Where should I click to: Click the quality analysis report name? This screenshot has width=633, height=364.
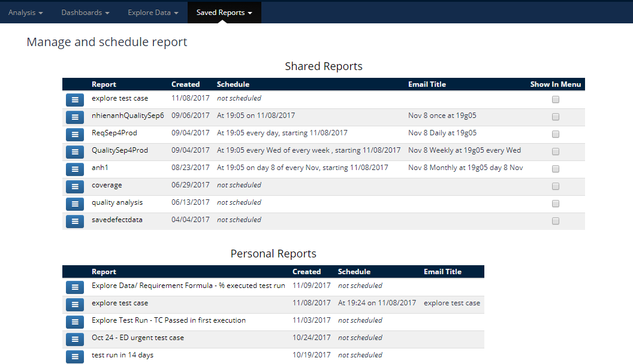pos(117,202)
